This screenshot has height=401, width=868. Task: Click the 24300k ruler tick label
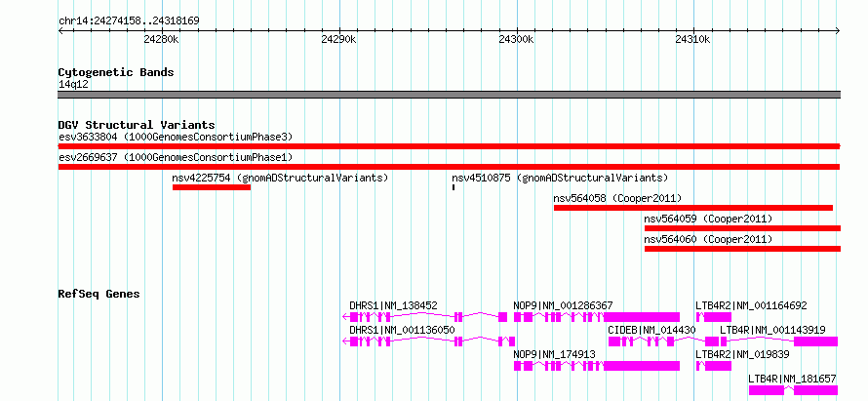click(517, 39)
